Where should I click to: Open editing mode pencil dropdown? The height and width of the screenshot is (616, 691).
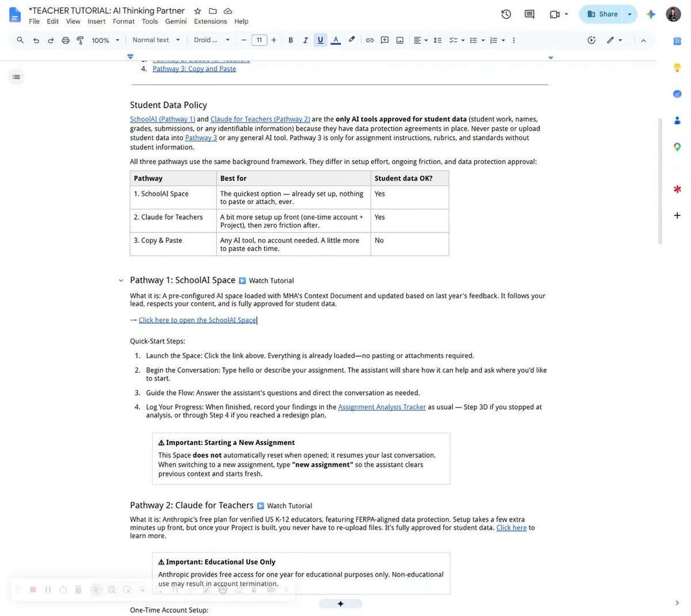614,40
